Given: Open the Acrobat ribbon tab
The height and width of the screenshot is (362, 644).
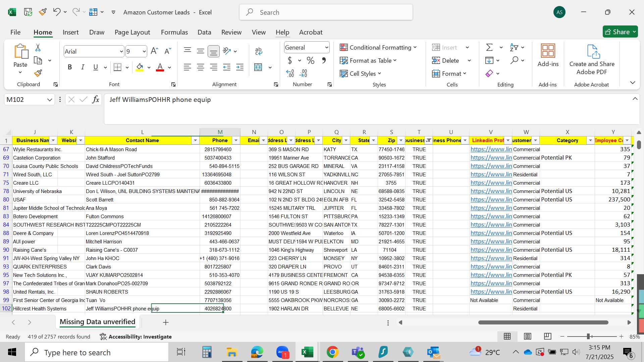Looking at the screenshot, I should click(x=311, y=32).
